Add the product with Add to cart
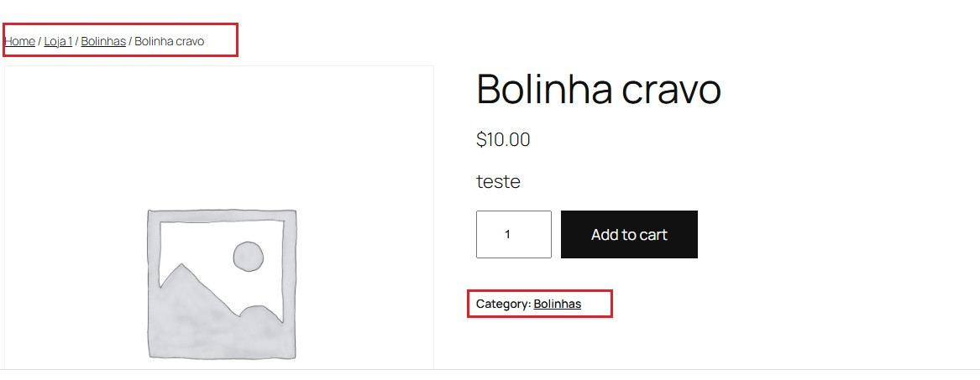The height and width of the screenshot is (380, 980). (629, 234)
